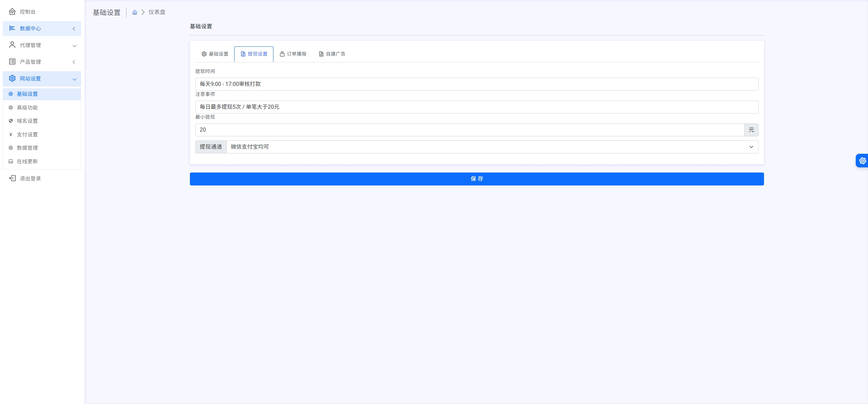Open 域名设置 in the sidebar
868x404 pixels.
pos(27,121)
